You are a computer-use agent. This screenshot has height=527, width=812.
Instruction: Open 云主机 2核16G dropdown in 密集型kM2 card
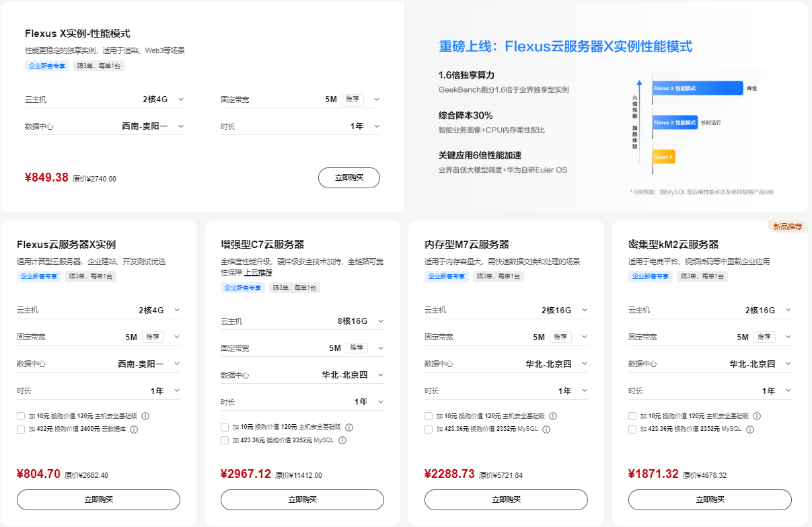(x=710, y=311)
